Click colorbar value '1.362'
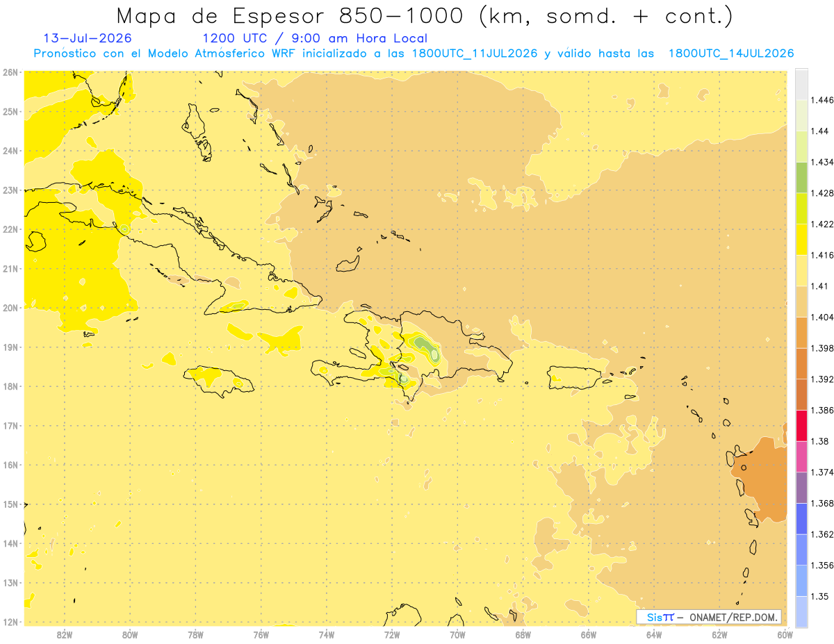This screenshot has width=834, height=644. click(x=822, y=534)
